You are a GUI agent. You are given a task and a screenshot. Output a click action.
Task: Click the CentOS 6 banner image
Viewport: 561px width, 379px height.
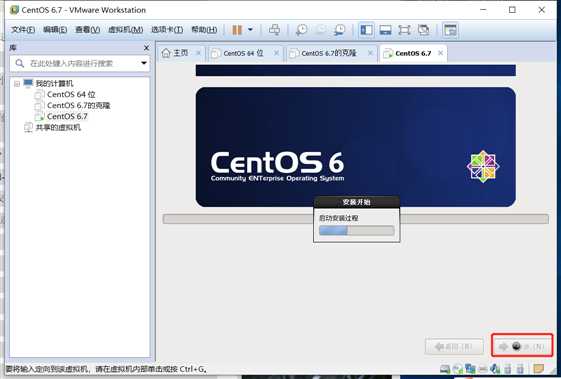pos(356,147)
